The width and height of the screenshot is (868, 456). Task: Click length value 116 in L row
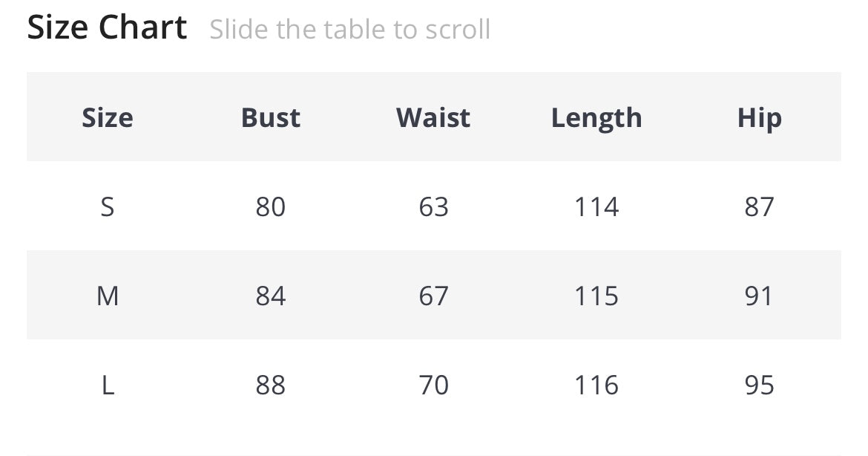[596, 385]
